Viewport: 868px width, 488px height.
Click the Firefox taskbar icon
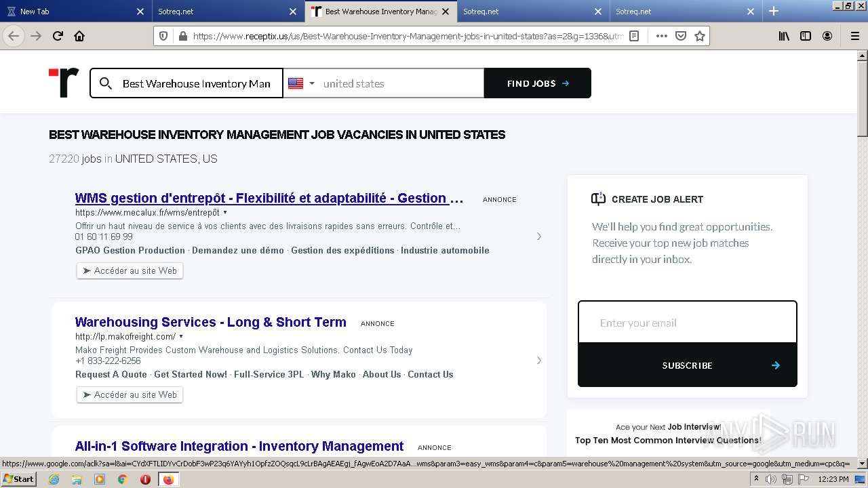[x=168, y=479]
